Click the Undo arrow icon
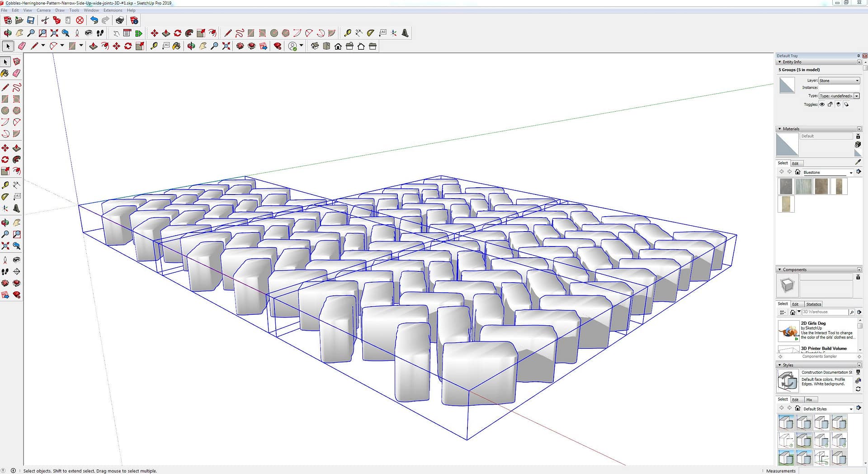Screen dimensions: 868x474 click(94, 20)
